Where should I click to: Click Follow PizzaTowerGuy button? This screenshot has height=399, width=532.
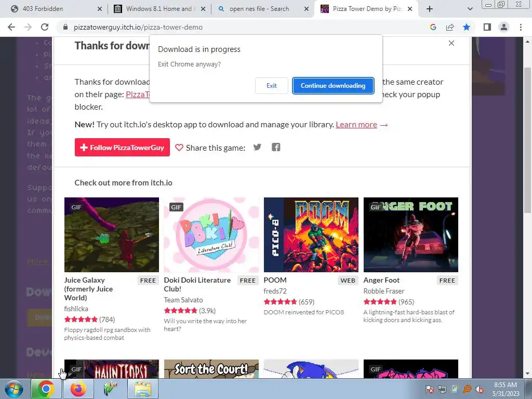click(x=122, y=147)
